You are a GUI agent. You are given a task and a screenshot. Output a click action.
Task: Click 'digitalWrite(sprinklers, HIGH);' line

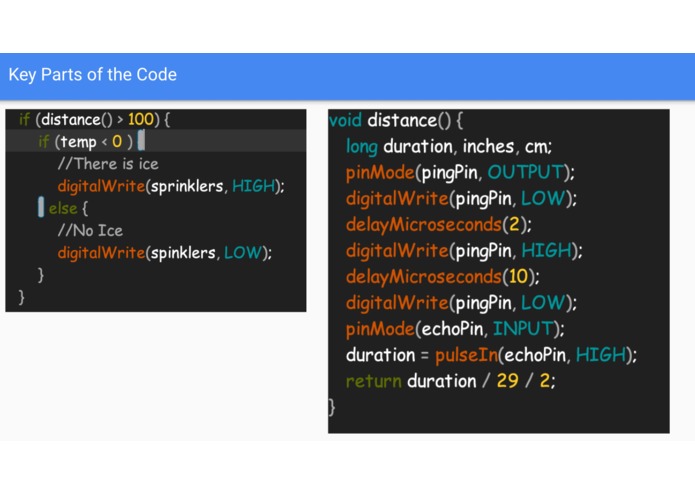171,186
